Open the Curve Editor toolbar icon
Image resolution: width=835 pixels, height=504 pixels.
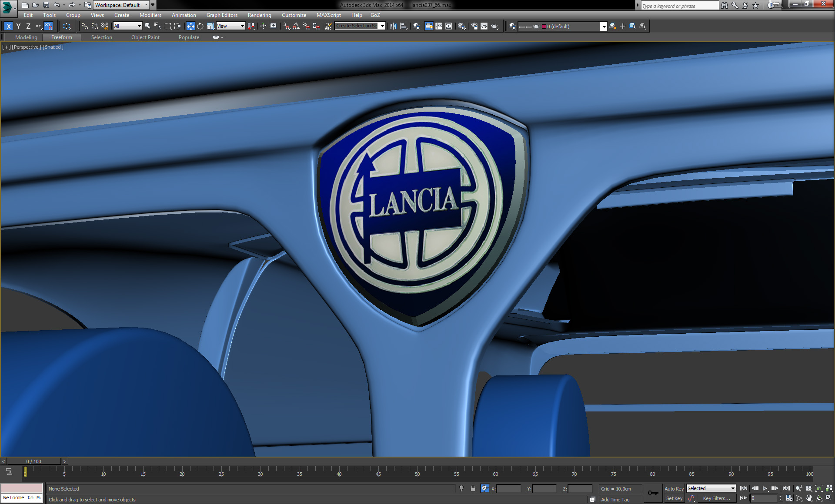[439, 26]
